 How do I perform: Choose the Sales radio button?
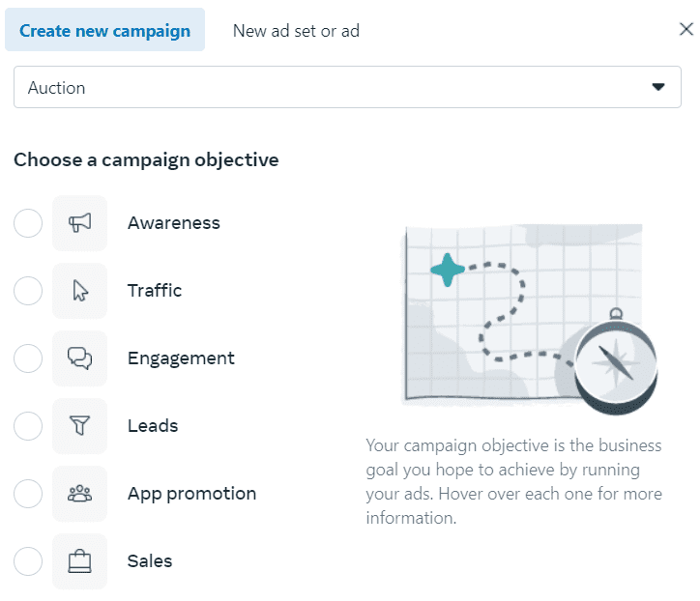pyautogui.click(x=28, y=561)
